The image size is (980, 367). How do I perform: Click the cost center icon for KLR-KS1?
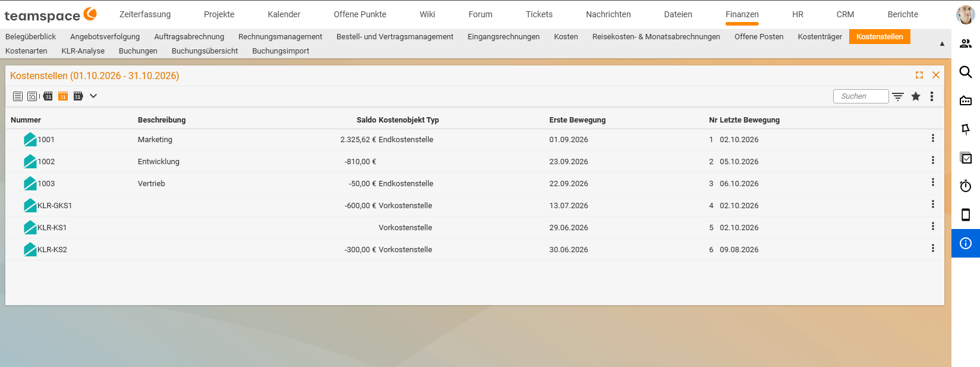click(x=30, y=227)
